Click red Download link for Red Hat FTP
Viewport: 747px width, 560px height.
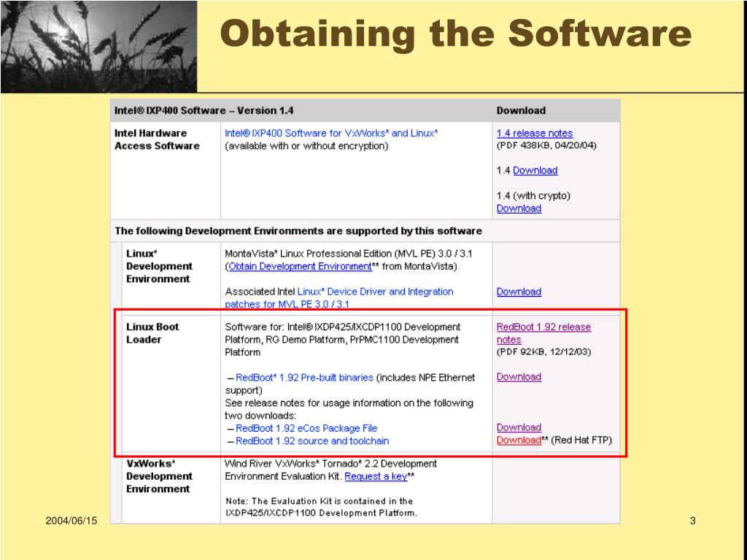click(x=519, y=440)
